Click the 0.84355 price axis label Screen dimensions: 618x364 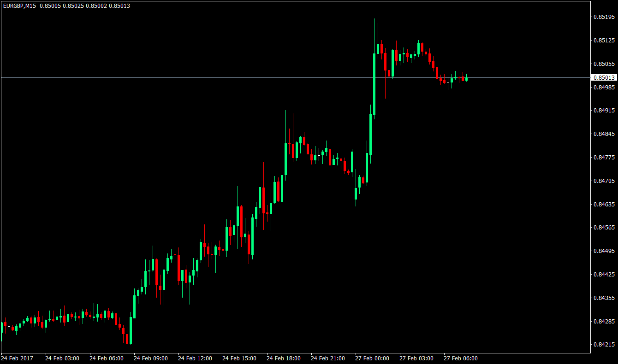coord(604,298)
